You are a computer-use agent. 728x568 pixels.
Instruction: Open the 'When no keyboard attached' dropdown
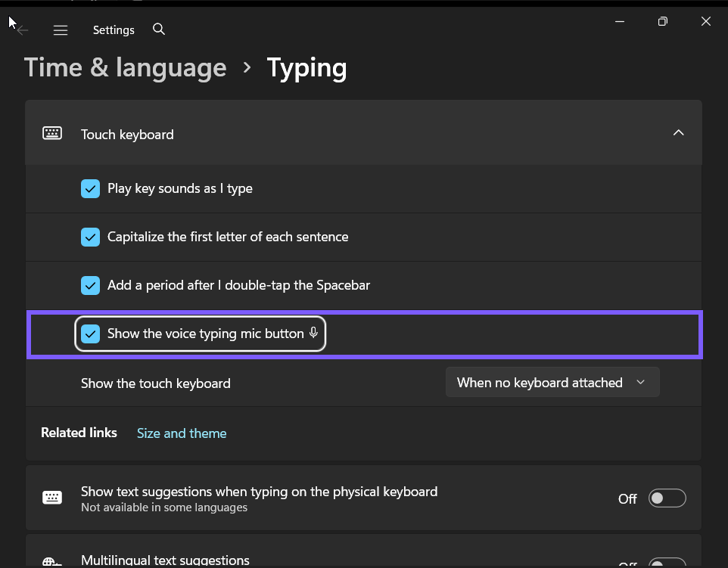[552, 383]
